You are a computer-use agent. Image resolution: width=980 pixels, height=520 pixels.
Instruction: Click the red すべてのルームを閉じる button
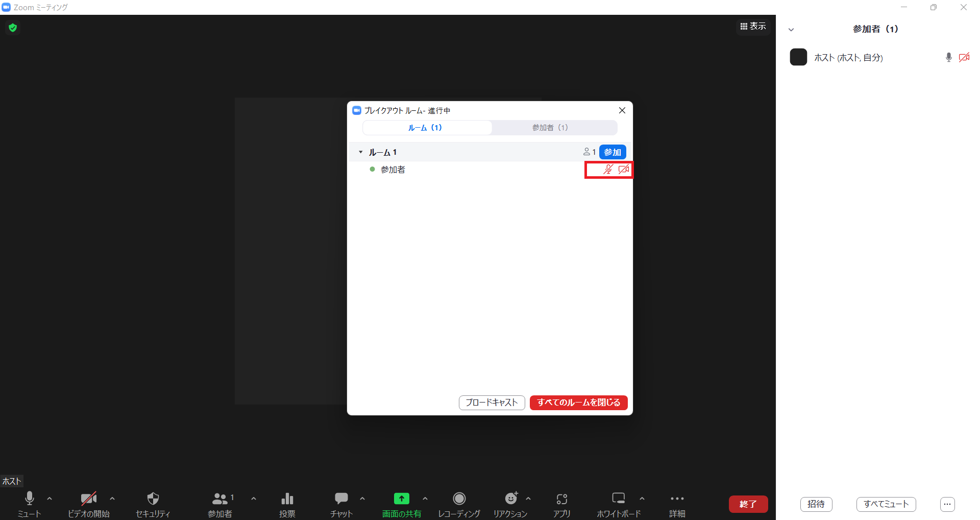[x=578, y=403]
